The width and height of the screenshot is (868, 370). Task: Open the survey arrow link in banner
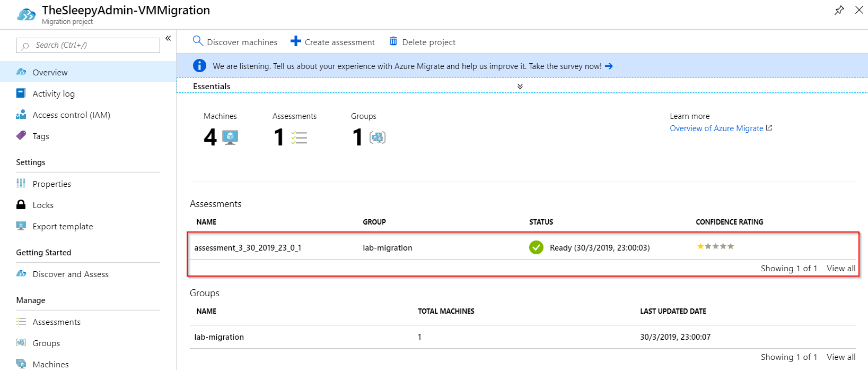click(x=609, y=66)
